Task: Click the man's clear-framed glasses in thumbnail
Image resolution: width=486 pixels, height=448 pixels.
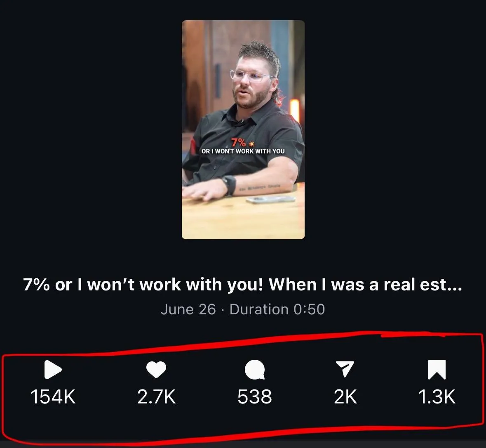Action: [x=251, y=75]
